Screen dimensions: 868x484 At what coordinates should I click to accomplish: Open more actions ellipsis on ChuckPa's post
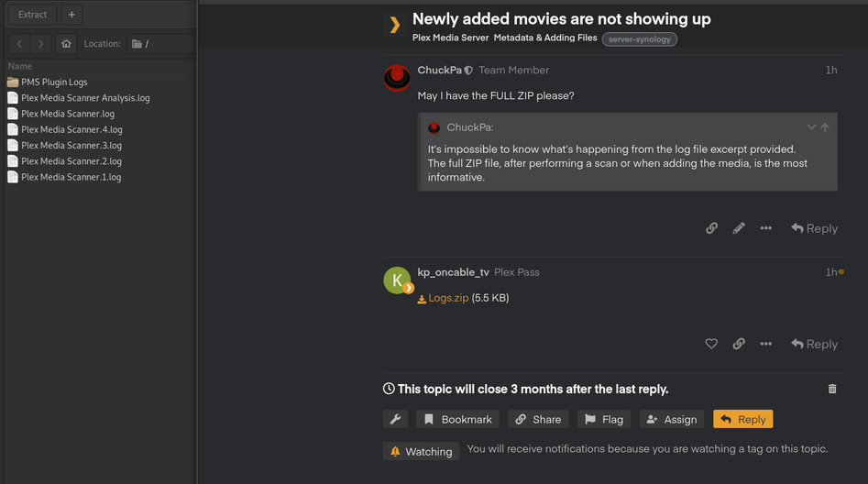point(765,228)
